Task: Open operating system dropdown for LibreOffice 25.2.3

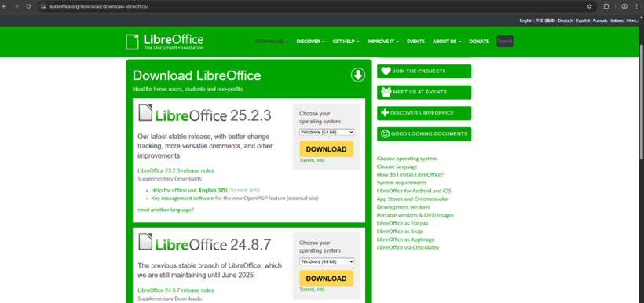Action: click(327, 132)
